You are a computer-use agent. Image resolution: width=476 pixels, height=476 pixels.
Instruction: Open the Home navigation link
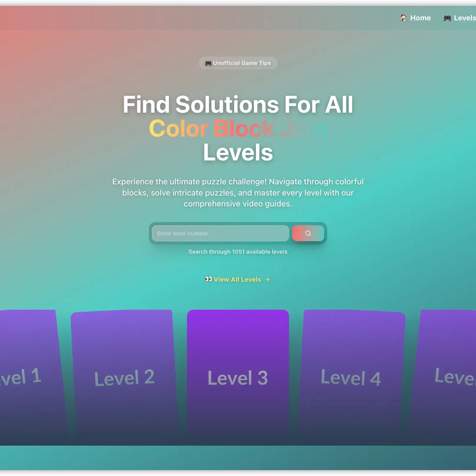pyautogui.click(x=420, y=18)
